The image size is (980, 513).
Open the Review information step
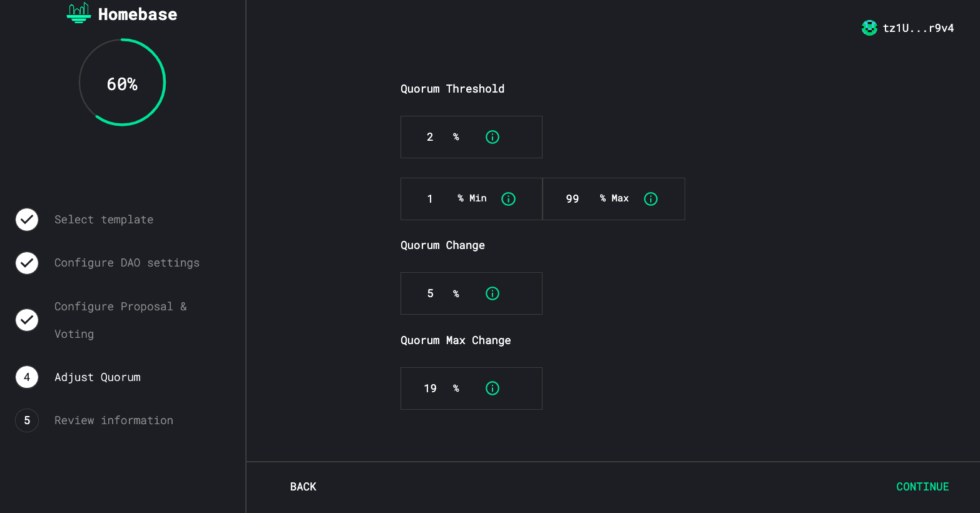(113, 420)
